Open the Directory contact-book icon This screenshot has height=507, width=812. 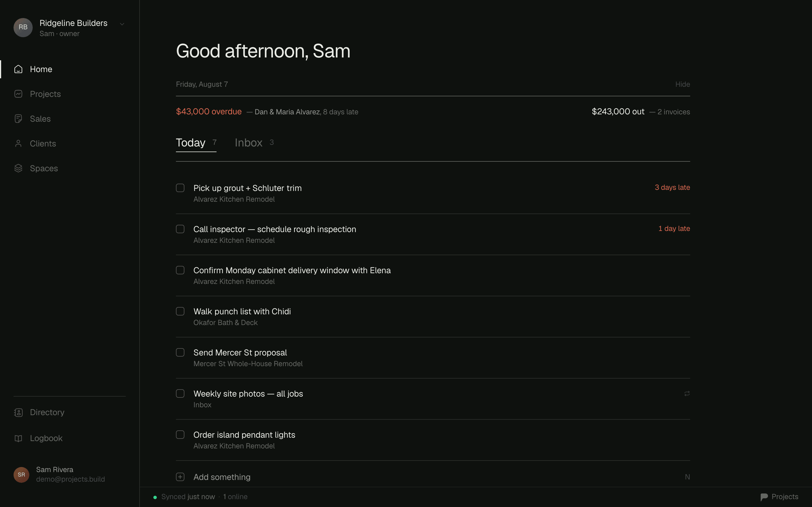tap(18, 412)
